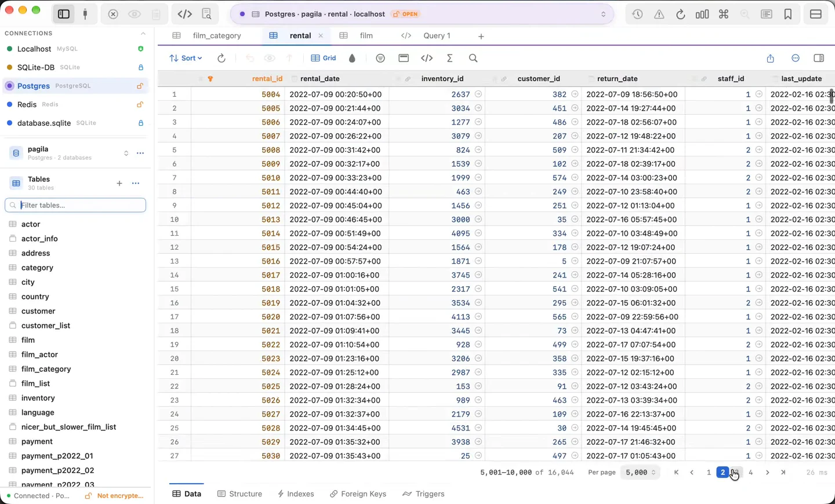Open the Tables more options ellipsis
The width and height of the screenshot is (835, 504).
pos(136,183)
